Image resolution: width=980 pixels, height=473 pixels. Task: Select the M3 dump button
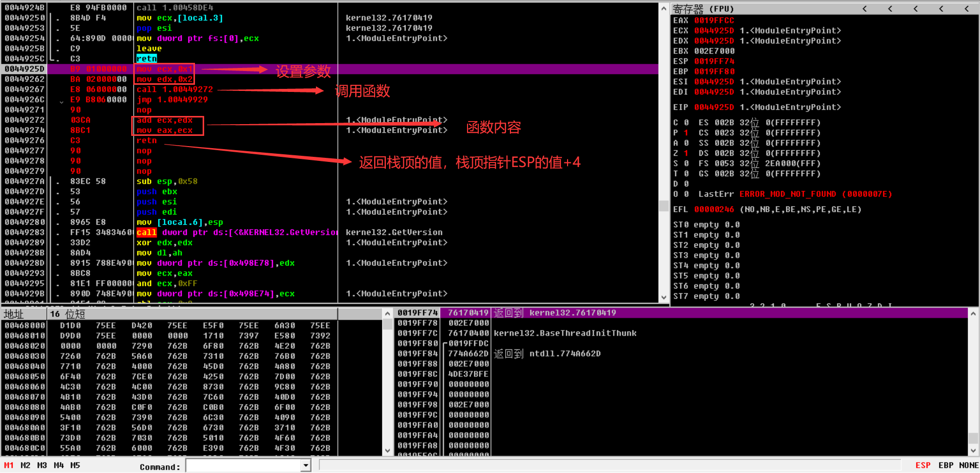42,465
